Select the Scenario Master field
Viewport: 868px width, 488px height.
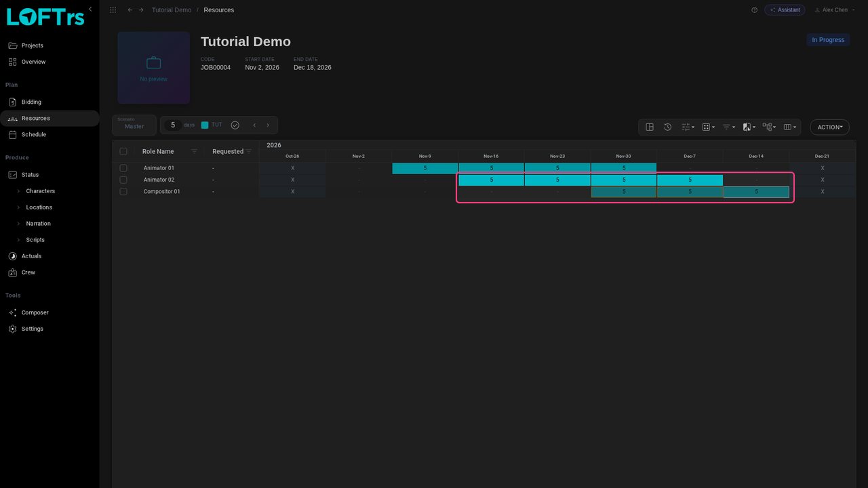click(x=134, y=125)
